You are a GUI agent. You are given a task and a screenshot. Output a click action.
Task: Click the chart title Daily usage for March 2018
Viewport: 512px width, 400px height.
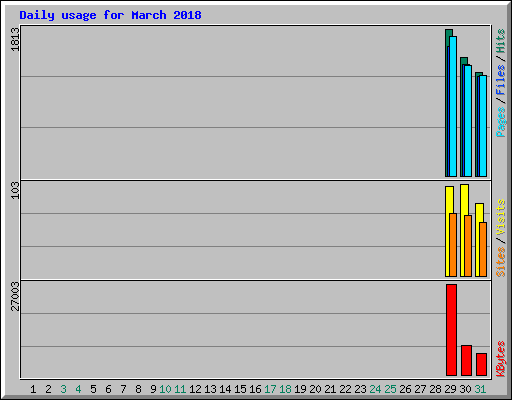(110, 15)
